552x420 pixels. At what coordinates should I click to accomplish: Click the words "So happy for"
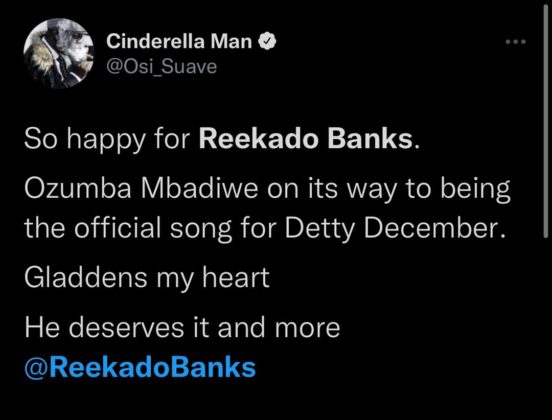pyautogui.click(x=107, y=140)
